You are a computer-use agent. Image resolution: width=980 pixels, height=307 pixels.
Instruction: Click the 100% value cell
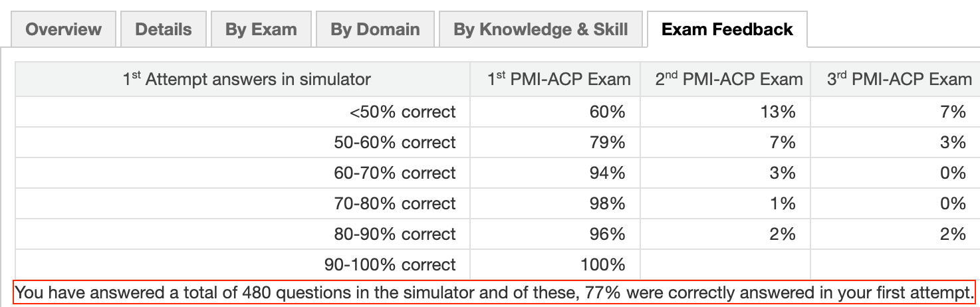coord(603,264)
